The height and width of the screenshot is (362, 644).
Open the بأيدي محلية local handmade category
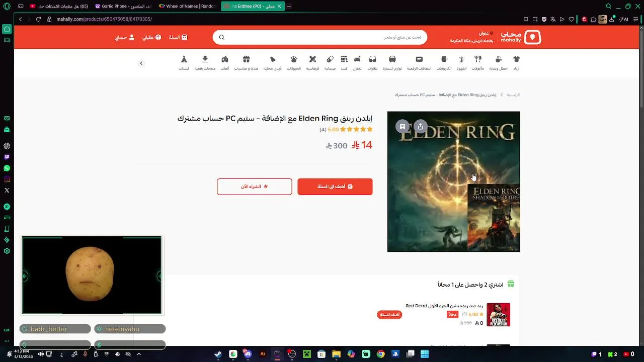coord(273,63)
